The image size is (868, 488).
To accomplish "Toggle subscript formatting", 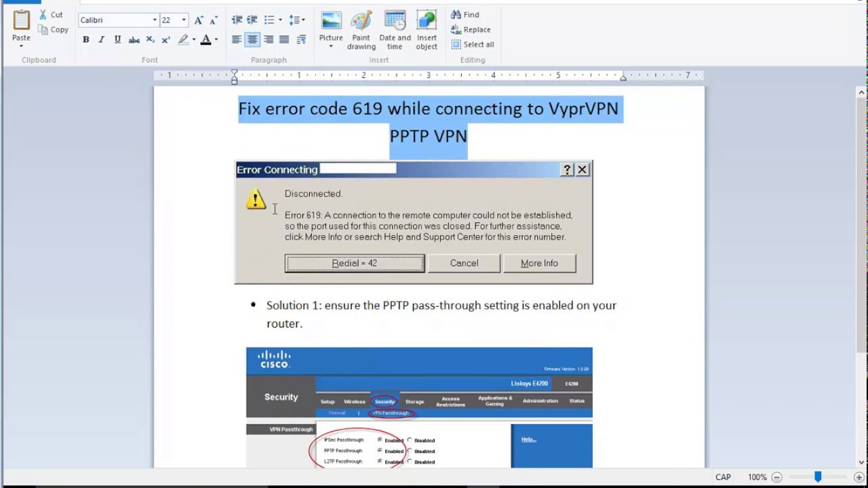I will (151, 40).
